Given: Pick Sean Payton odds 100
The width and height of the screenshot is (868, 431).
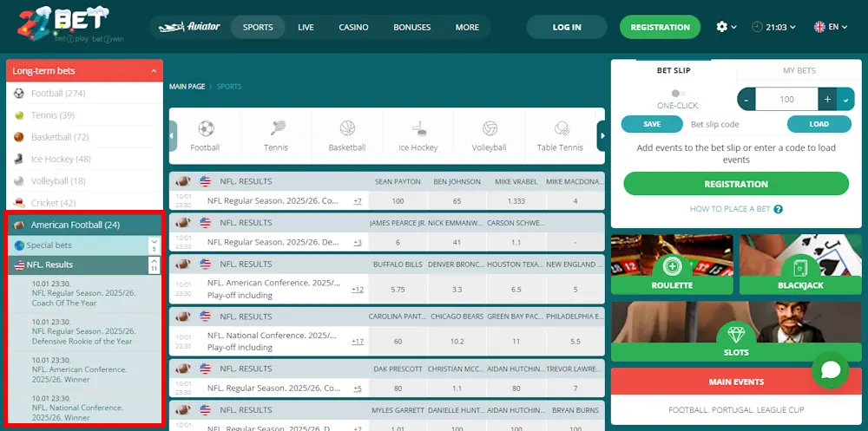Looking at the screenshot, I should click(398, 201).
